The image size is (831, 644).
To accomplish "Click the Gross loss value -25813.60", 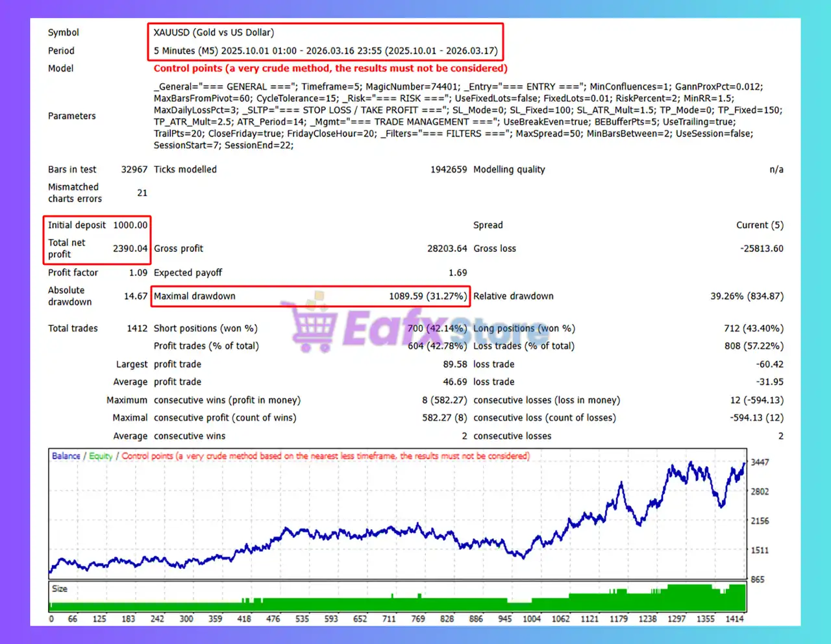I will coord(762,249).
